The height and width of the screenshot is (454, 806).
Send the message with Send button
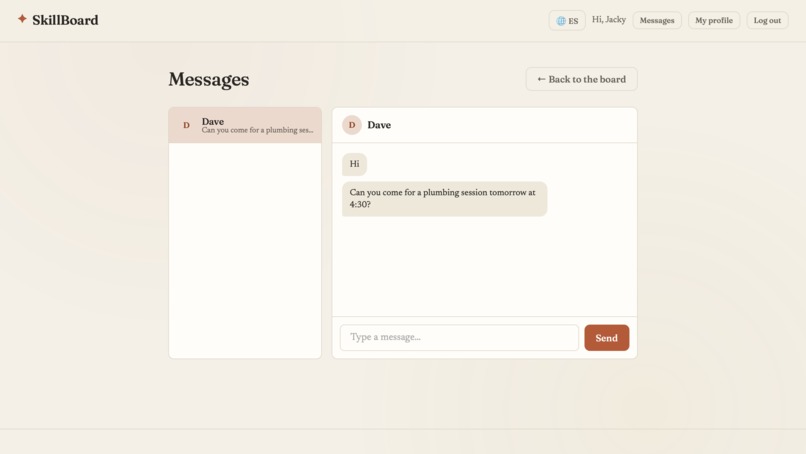pyautogui.click(x=607, y=338)
